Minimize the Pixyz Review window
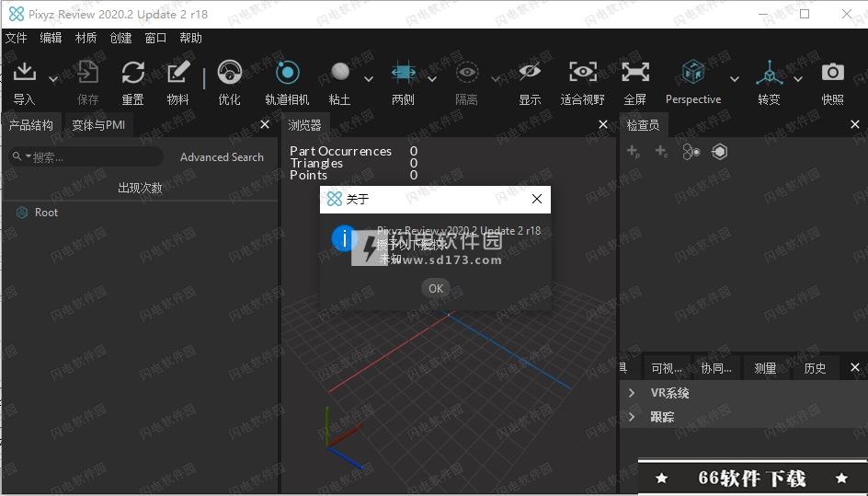This screenshot has height=496, width=868. (763, 14)
